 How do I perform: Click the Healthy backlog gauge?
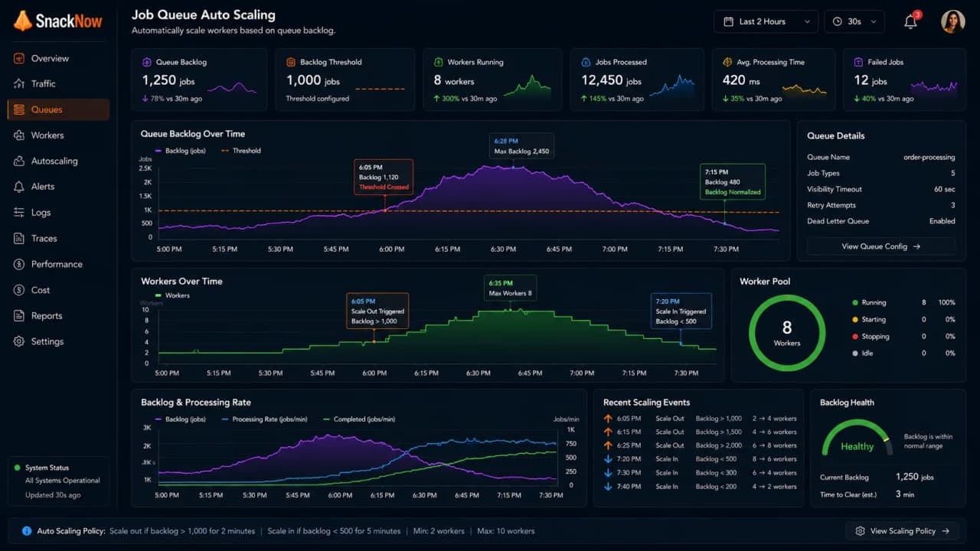[857, 439]
